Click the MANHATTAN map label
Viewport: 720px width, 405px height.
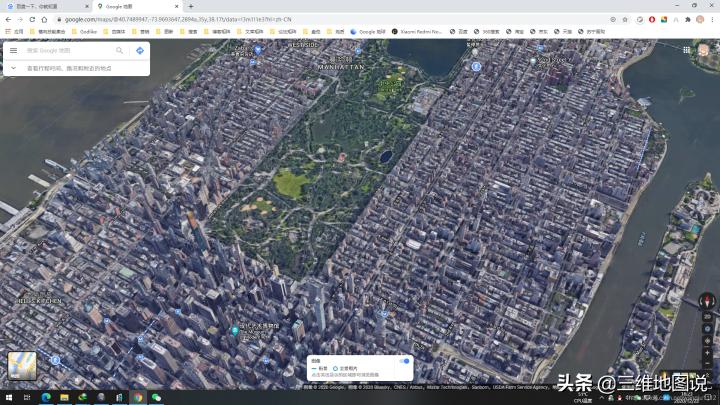click(341, 67)
